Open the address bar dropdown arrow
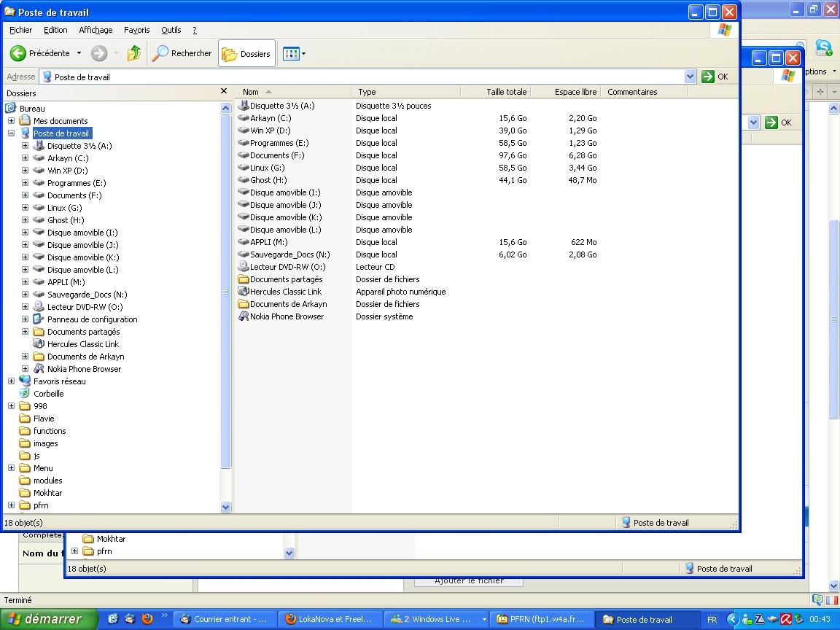840x630 pixels. pos(690,77)
